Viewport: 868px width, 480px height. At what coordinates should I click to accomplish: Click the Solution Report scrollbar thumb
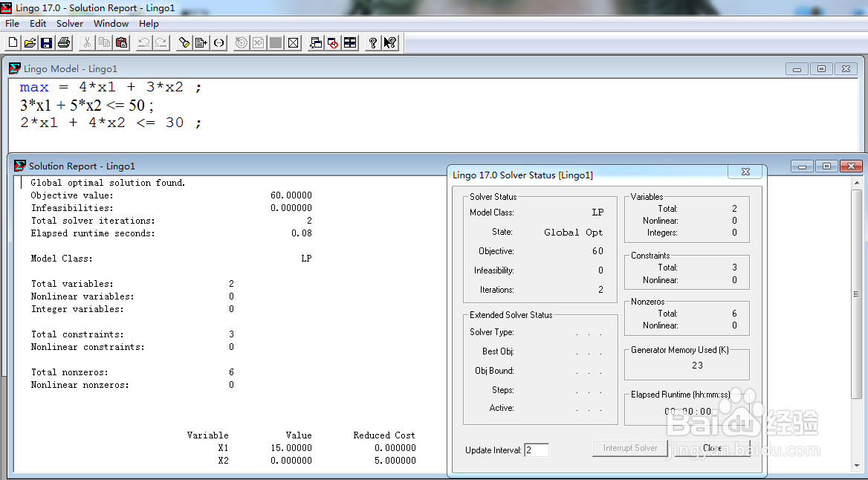click(x=857, y=294)
